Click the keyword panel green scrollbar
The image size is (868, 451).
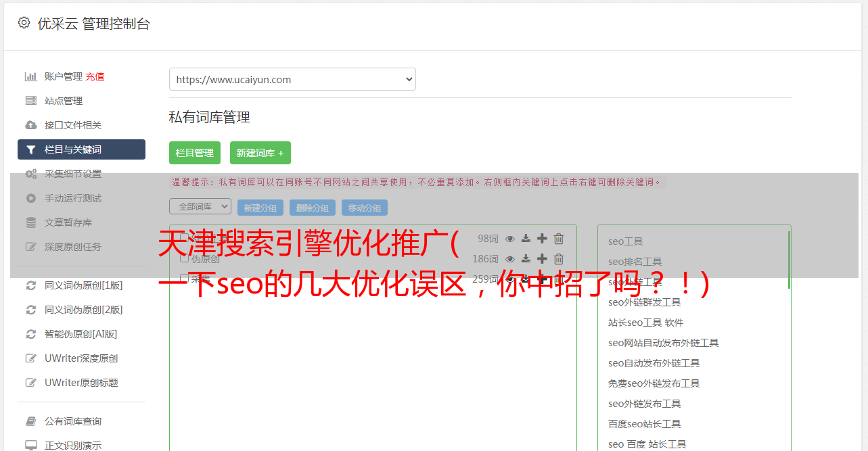789,260
